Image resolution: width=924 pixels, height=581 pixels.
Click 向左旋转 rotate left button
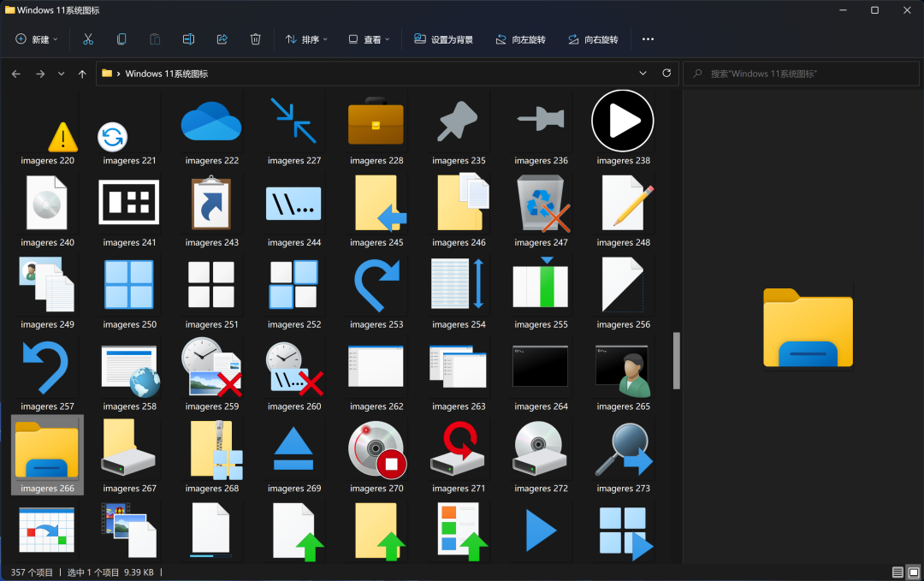520,39
